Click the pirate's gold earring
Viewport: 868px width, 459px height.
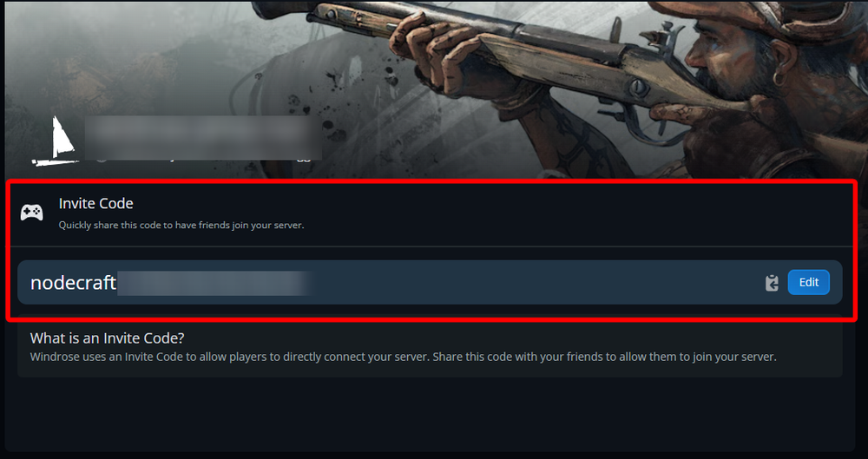(780, 78)
